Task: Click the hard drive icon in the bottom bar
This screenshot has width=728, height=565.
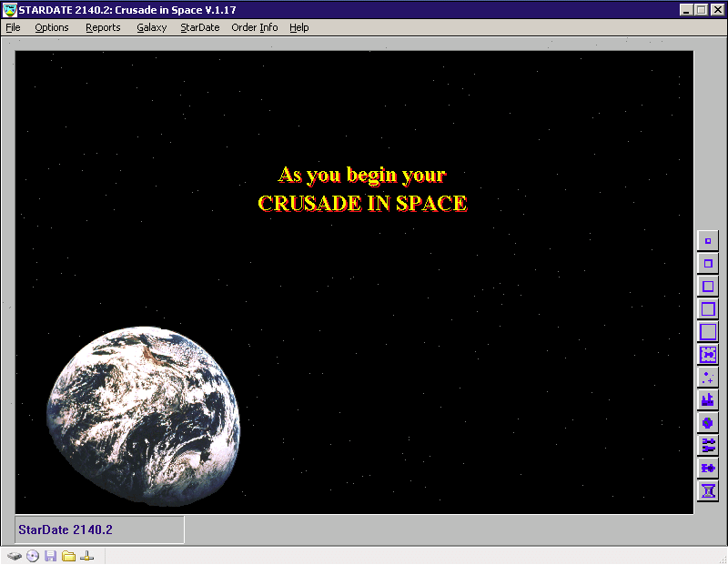Action: pos(15,556)
